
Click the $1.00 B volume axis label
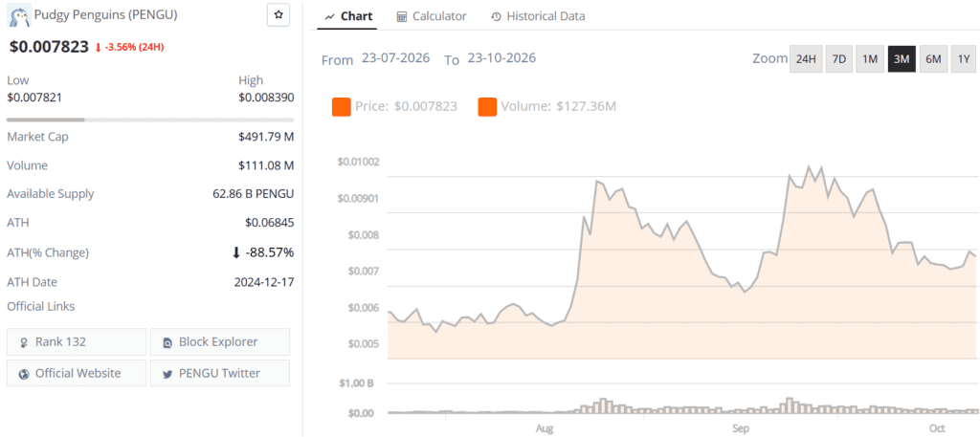point(356,383)
